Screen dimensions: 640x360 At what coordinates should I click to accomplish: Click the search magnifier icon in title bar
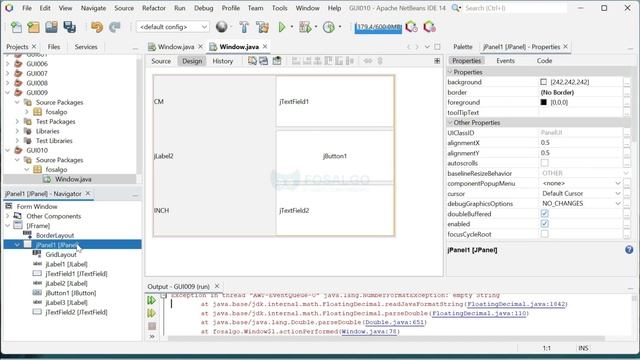pyautogui.click(x=456, y=8)
